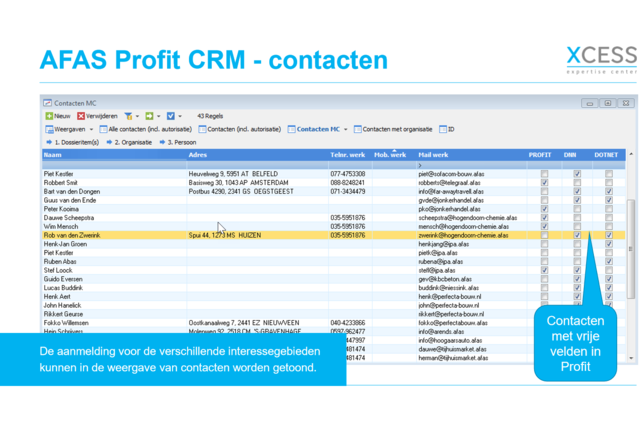
Task: Click the filter field under Mail werk column
Action: 471,165
